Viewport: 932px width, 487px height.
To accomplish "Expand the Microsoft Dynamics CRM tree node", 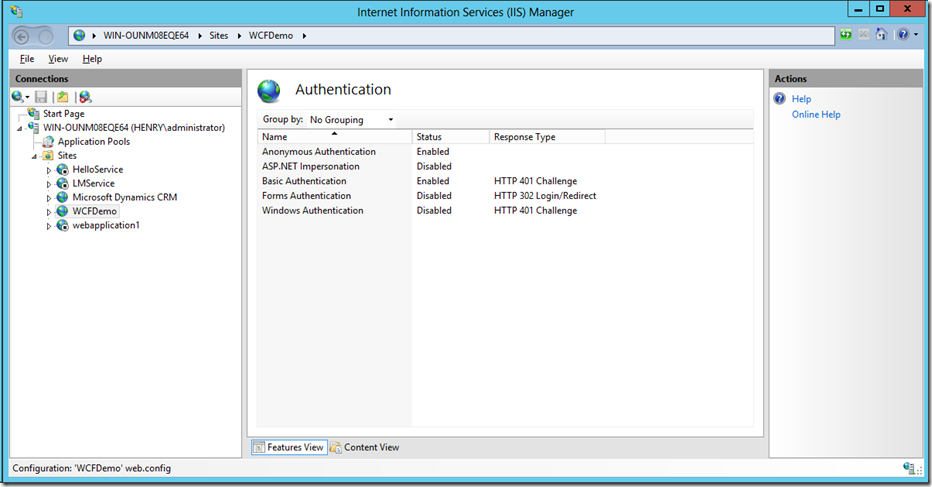I will [49, 199].
